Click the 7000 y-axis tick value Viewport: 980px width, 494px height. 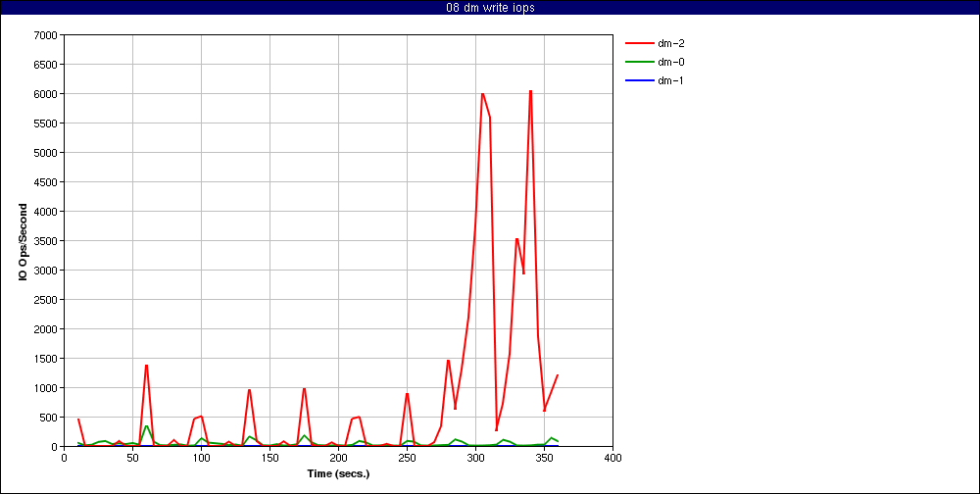click(45, 35)
